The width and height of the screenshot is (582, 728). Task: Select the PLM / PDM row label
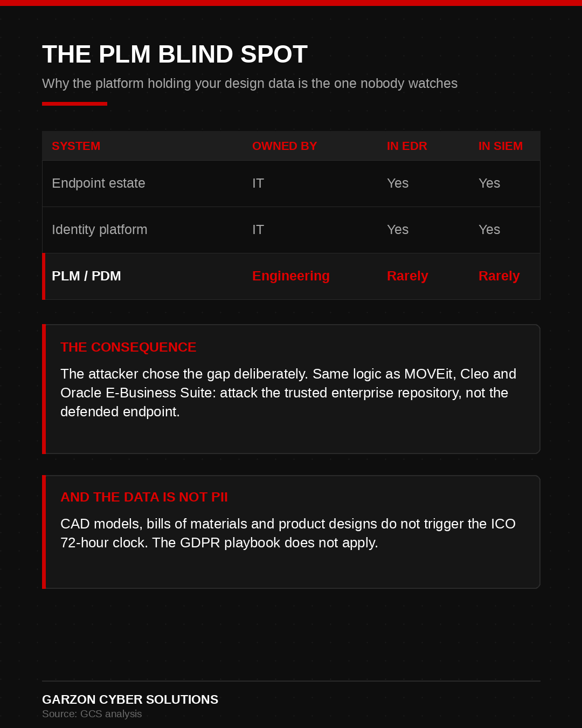(x=86, y=276)
